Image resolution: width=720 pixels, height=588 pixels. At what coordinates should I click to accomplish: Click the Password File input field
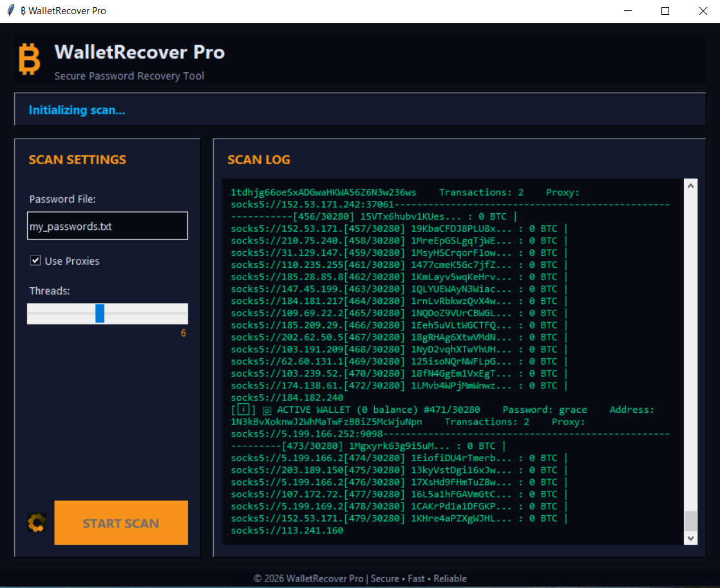click(107, 227)
